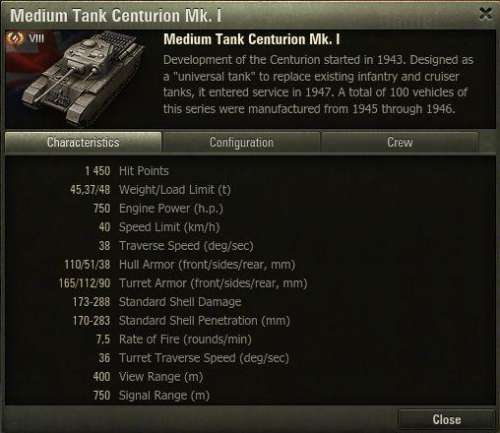Open the Crew tab
Screen dimensions: 500x433
[400, 143]
